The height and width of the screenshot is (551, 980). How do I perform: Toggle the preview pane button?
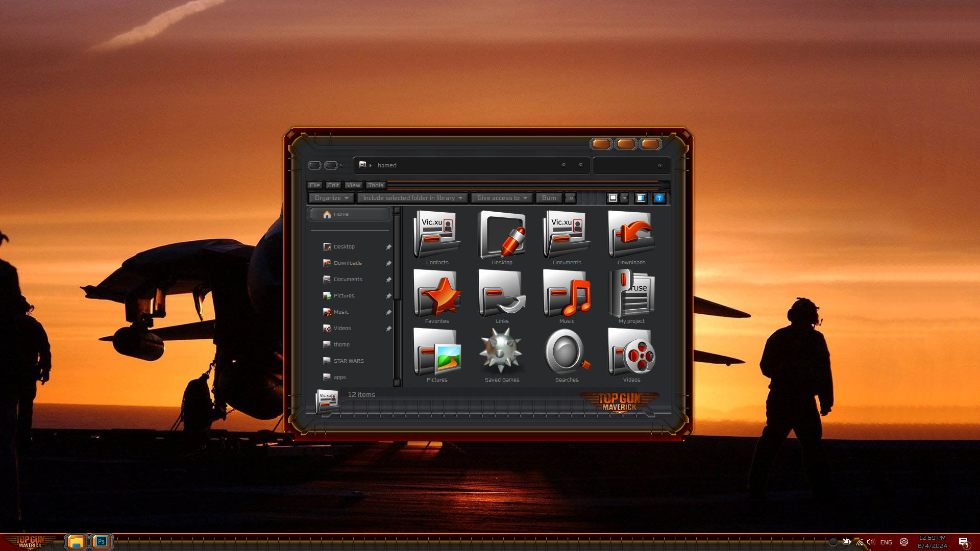tap(641, 198)
